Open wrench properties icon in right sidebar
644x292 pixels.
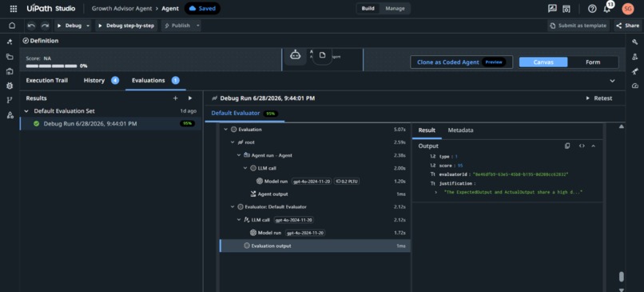pyautogui.click(x=635, y=42)
